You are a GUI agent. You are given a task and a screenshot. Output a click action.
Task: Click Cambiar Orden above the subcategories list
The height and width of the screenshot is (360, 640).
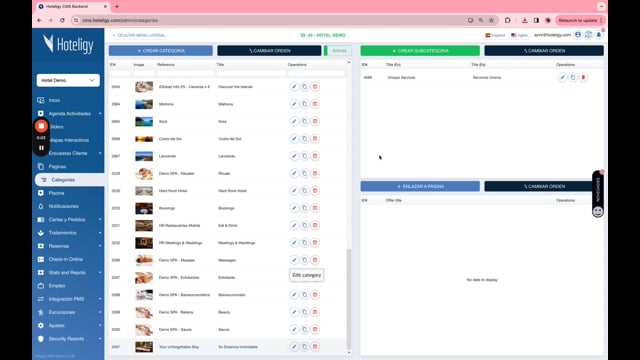(x=544, y=51)
